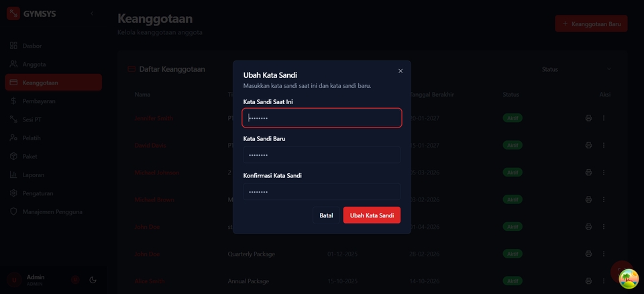Select the Konfirmasi Kata Sandi field
The width and height of the screenshot is (644, 294).
click(x=321, y=191)
